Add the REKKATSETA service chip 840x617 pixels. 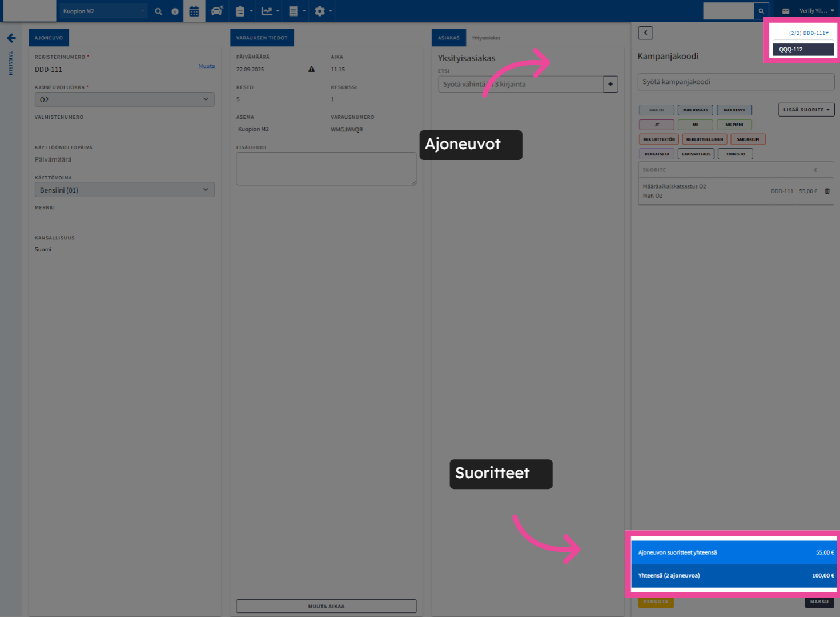657,154
